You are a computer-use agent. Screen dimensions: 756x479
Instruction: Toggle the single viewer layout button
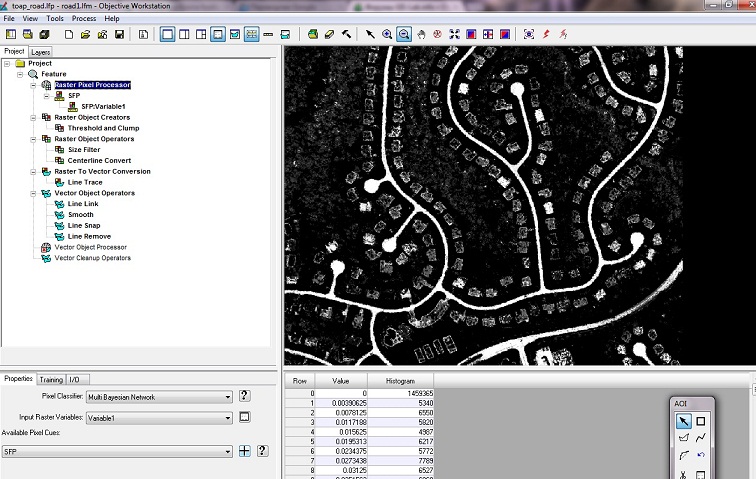pyautogui.click(x=168, y=34)
